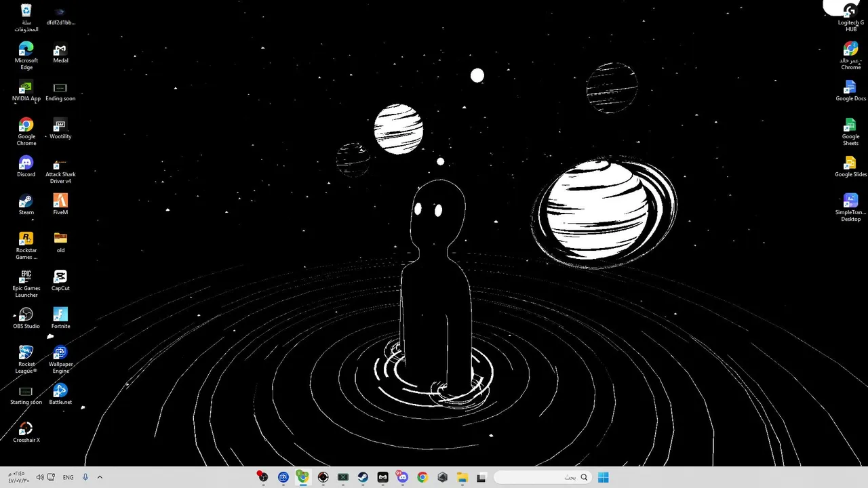Open Google Sheets desktop shortcut

(x=850, y=131)
